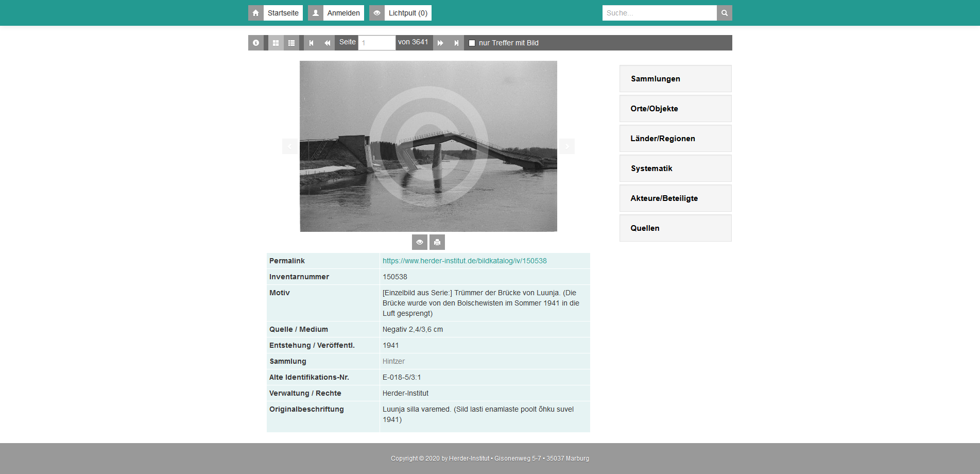Open the Startseite menu item
The image size is (980, 474).
[276, 13]
